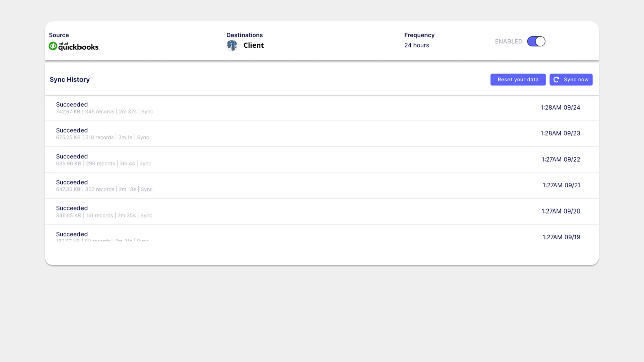Click the QuickBooks source logo
Screen dimensions: 644x362
coord(74,46)
